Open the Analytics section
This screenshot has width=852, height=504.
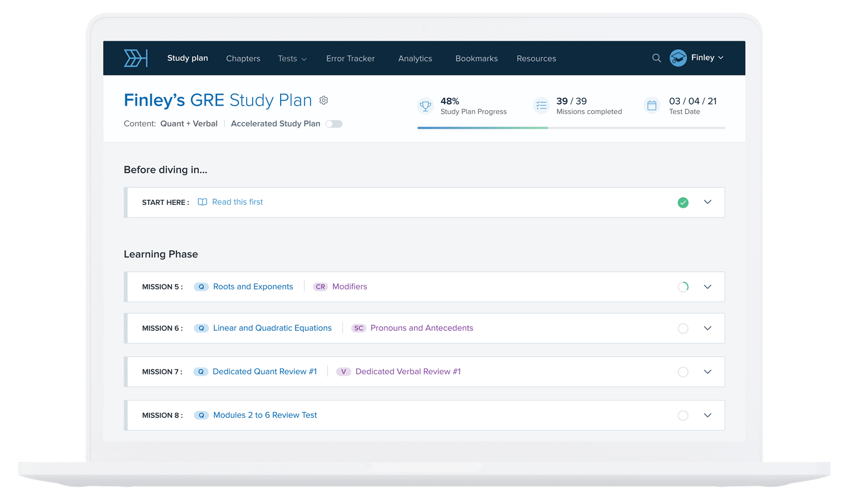415,58
